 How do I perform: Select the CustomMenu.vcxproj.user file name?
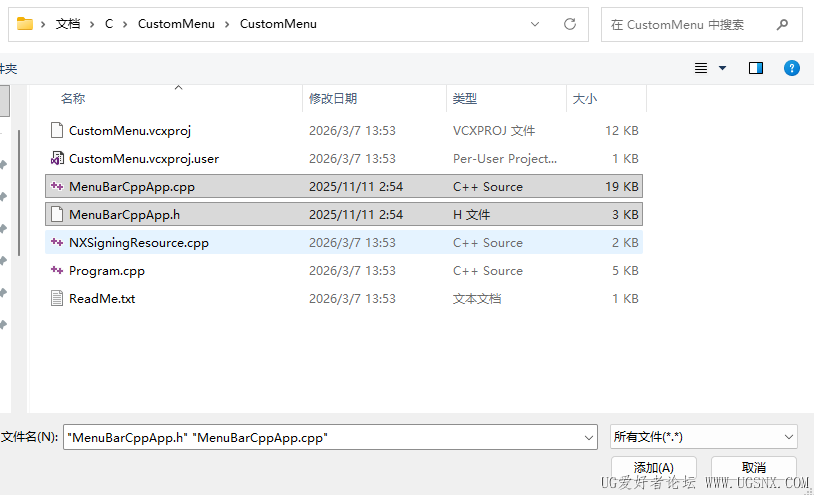pos(144,159)
